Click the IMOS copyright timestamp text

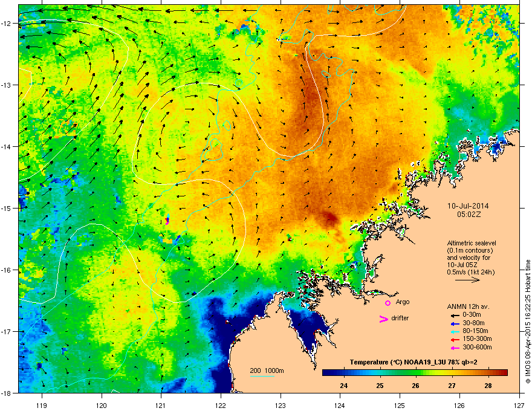(528, 322)
